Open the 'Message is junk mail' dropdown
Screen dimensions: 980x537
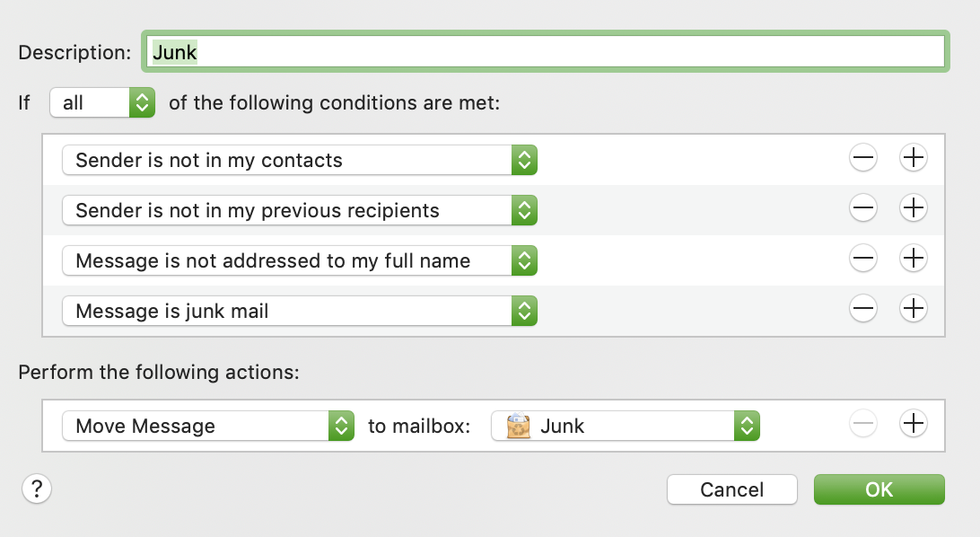300,312
